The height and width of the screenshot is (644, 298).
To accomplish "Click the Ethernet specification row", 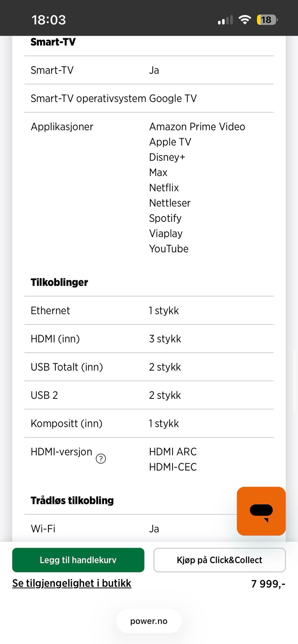I will coord(149,311).
